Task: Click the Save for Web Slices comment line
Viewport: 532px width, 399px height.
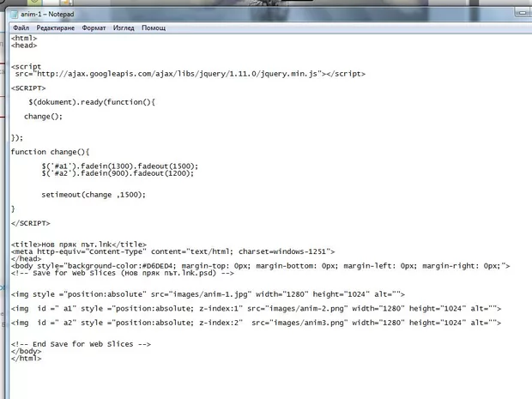Action: tap(123, 273)
